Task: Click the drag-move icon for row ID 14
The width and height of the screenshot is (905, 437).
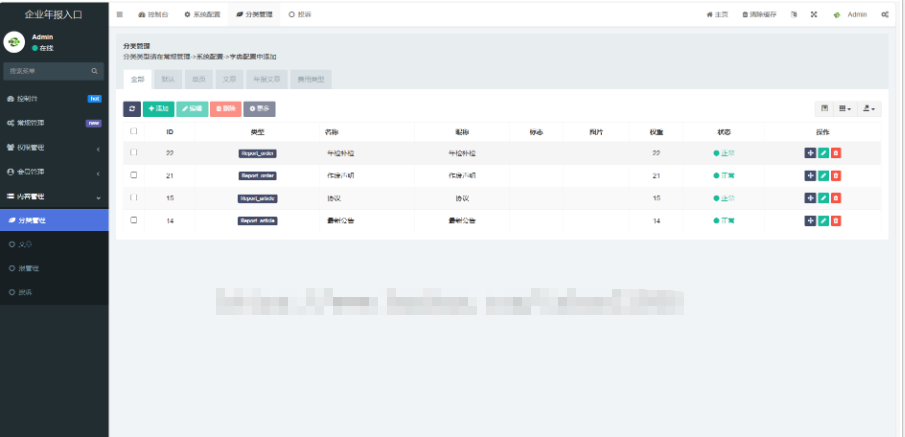Action: click(x=810, y=220)
